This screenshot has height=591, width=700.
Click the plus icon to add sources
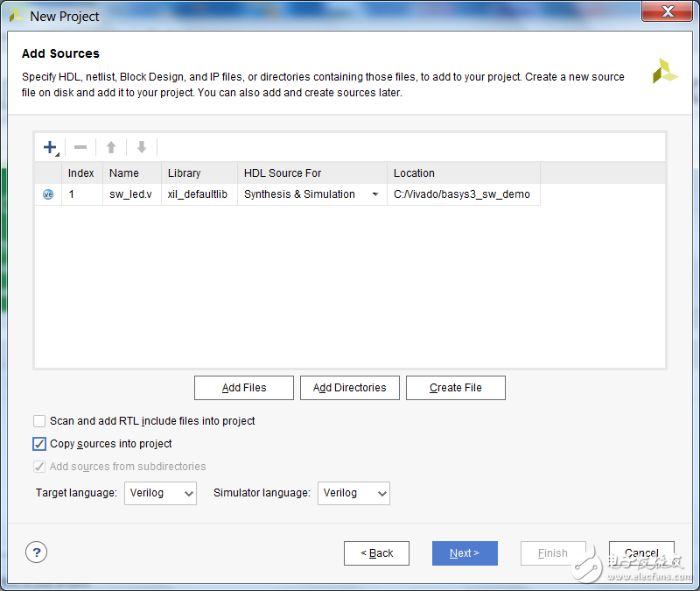[x=50, y=147]
